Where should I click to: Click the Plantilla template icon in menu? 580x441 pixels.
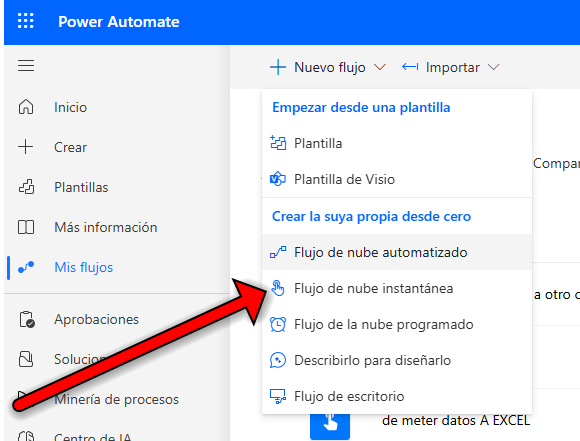click(x=278, y=143)
